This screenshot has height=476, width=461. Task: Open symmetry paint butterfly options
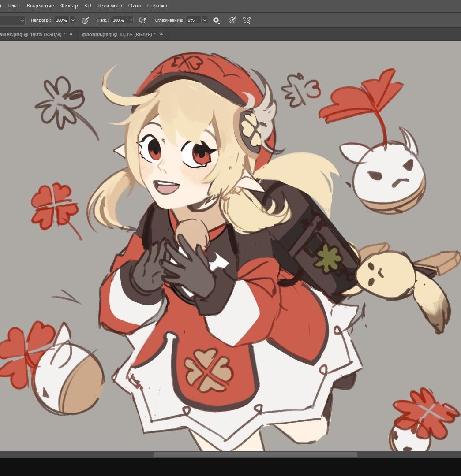[x=247, y=20]
